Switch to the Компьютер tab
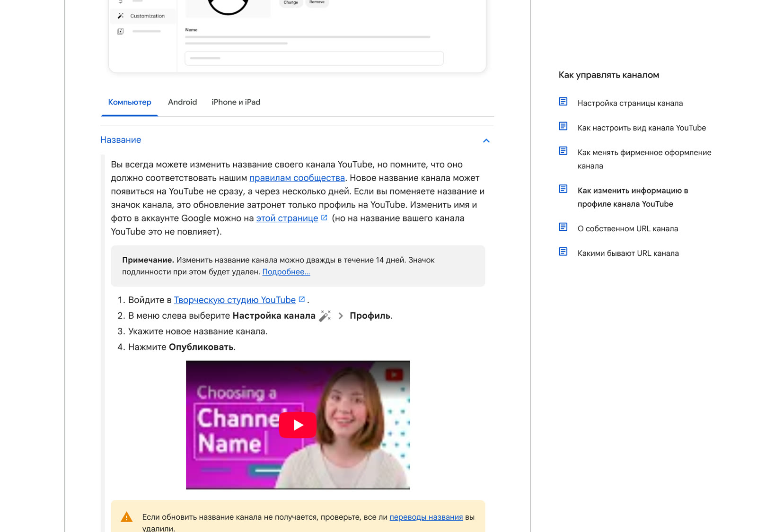The image size is (757, 532). (x=130, y=102)
